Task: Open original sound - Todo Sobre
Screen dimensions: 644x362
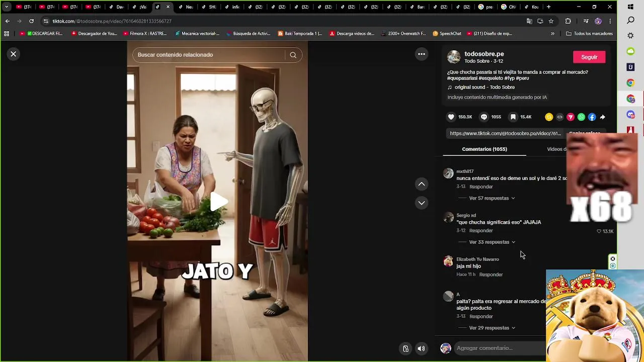Action: click(485, 87)
